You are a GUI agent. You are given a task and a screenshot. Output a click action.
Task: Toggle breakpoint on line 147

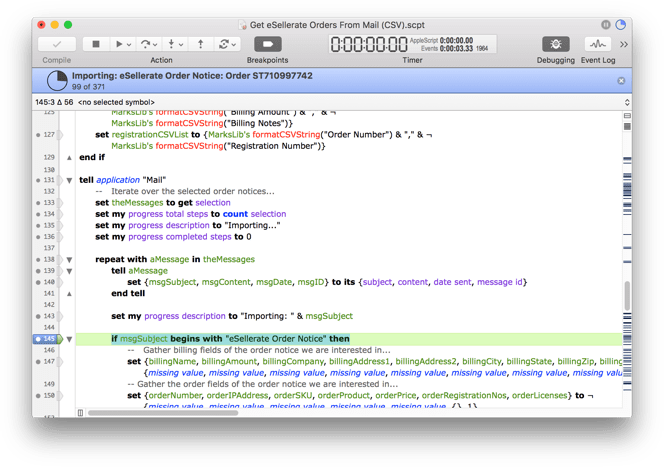click(38, 362)
